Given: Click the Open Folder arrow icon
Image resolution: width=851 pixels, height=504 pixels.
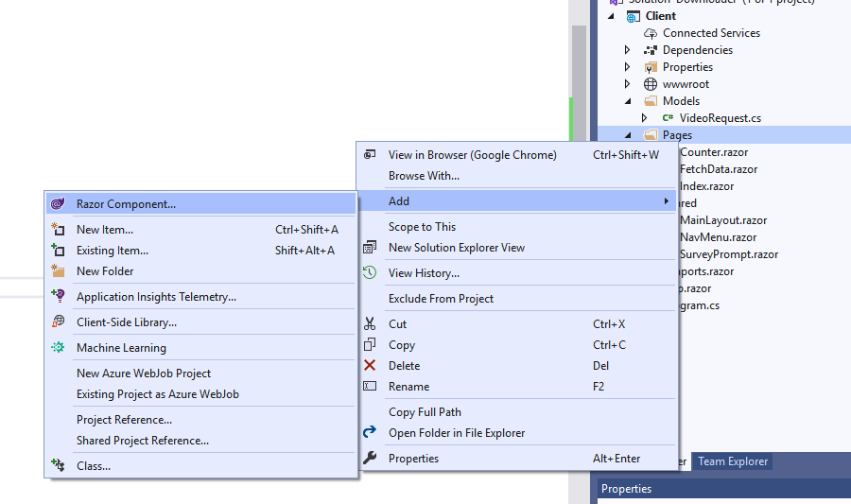Looking at the screenshot, I should [x=370, y=432].
